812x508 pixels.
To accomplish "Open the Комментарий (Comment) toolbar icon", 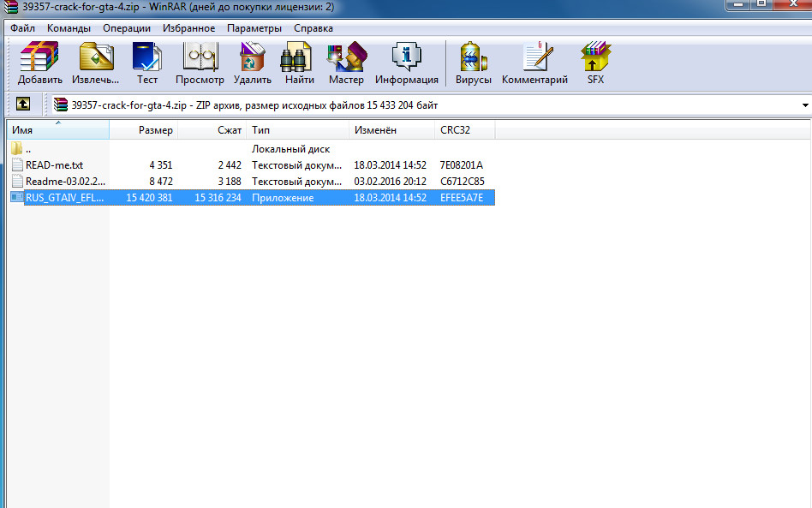I will tap(538, 57).
